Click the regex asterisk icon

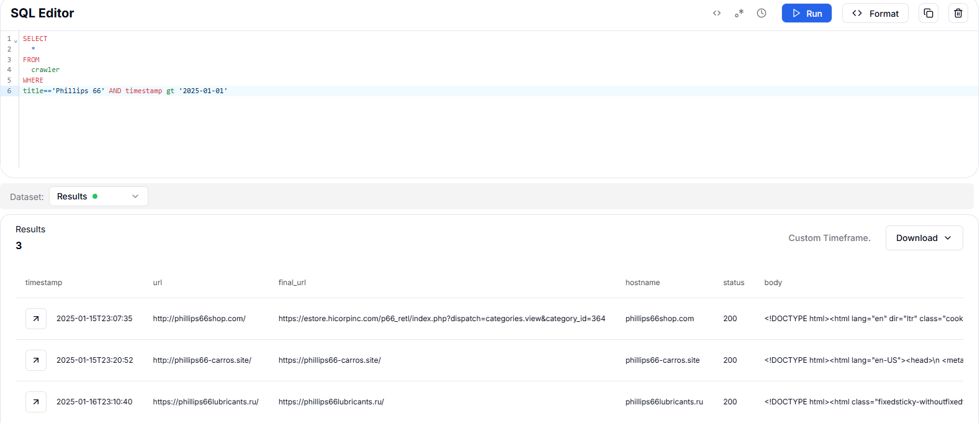pos(739,13)
